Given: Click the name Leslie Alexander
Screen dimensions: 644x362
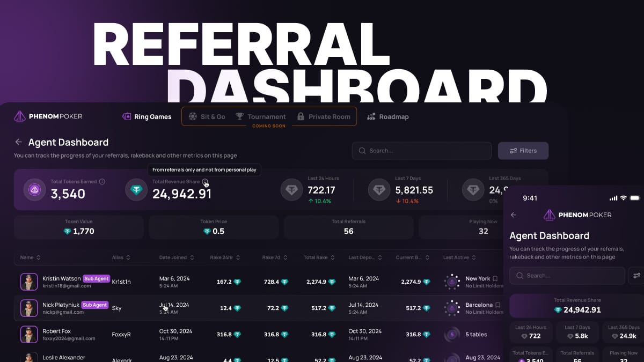Looking at the screenshot, I should click(64, 357).
